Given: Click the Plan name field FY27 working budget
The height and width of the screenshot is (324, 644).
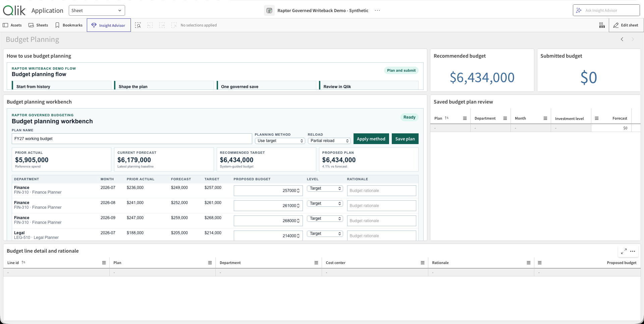Looking at the screenshot, I should (x=132, y=139).
